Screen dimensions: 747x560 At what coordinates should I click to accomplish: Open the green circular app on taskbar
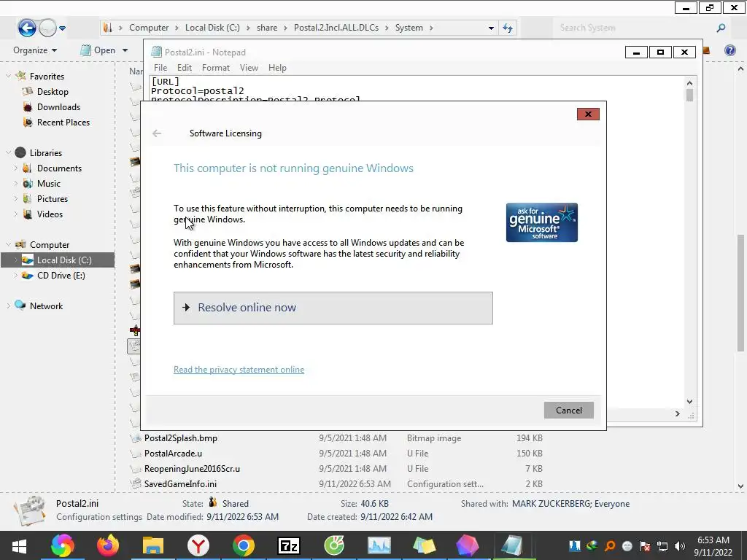pos(334,545)
